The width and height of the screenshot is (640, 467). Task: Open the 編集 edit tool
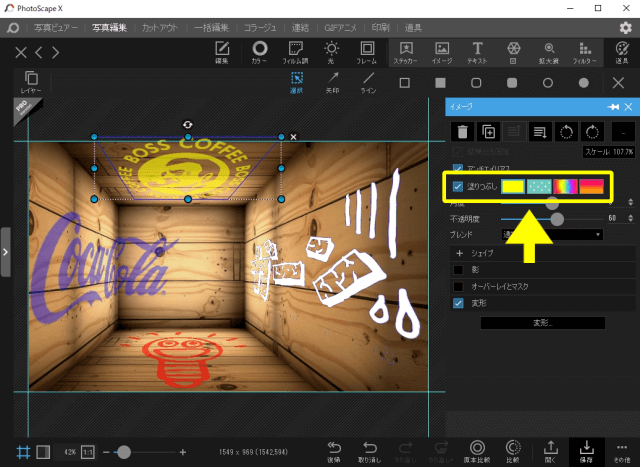222,53
